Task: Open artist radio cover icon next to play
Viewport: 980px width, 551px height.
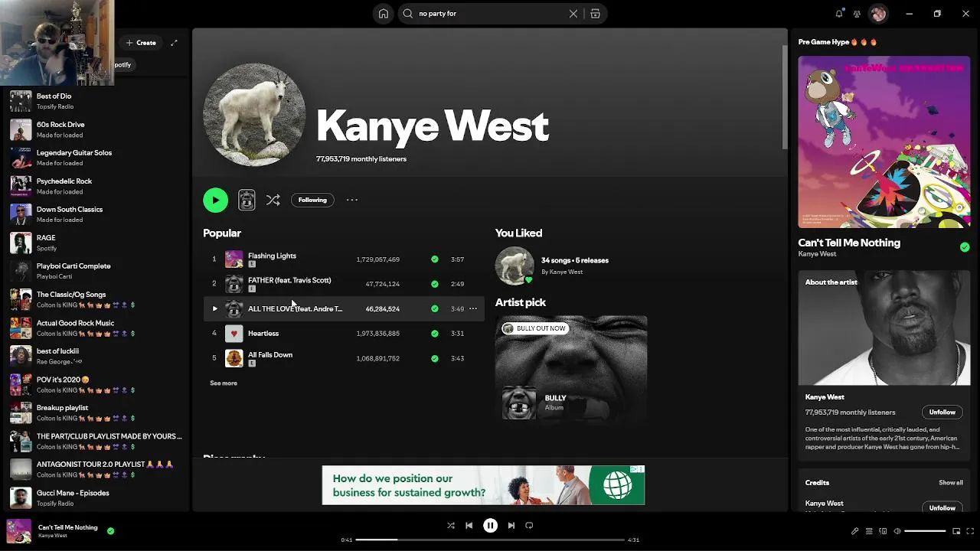Action: coord(247,200)
